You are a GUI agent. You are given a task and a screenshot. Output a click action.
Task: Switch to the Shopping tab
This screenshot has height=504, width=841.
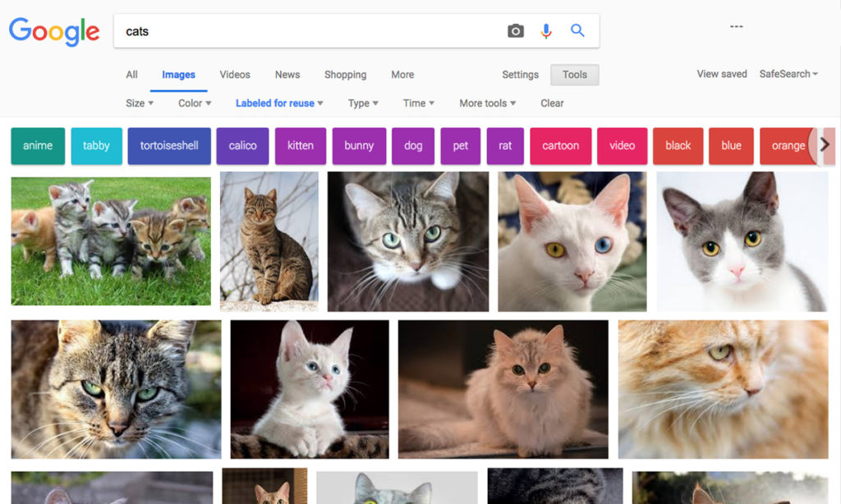pyautogui.click(x=345, y=75)
